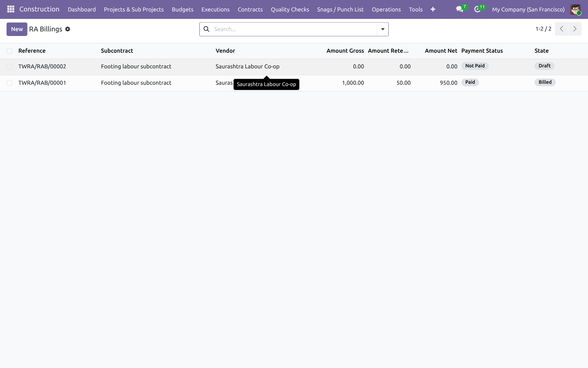Open the Budgets menu

pyautogui.click(x=183, y=9)
